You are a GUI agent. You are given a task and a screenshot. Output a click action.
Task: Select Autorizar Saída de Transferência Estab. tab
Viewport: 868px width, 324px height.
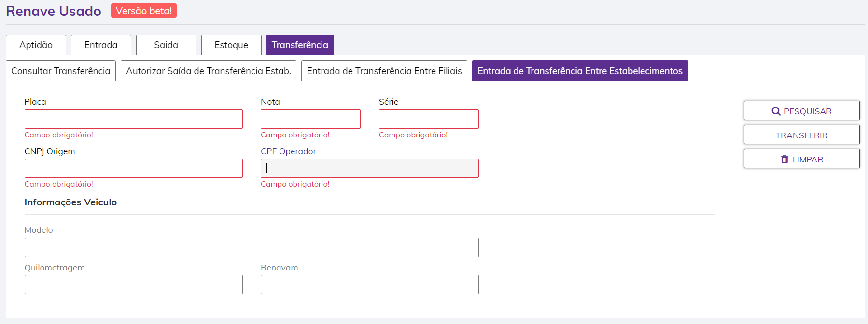(x=209, y=71)
